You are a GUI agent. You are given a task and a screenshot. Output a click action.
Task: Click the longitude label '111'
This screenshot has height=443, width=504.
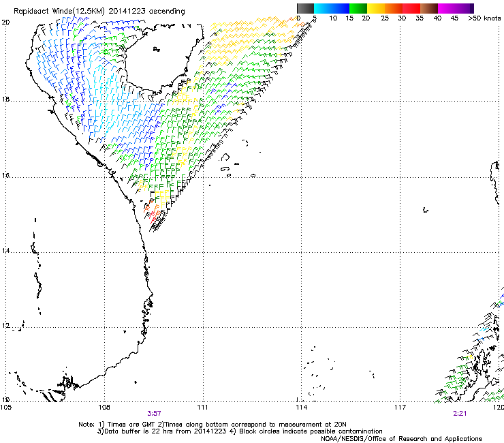(203, 408)
